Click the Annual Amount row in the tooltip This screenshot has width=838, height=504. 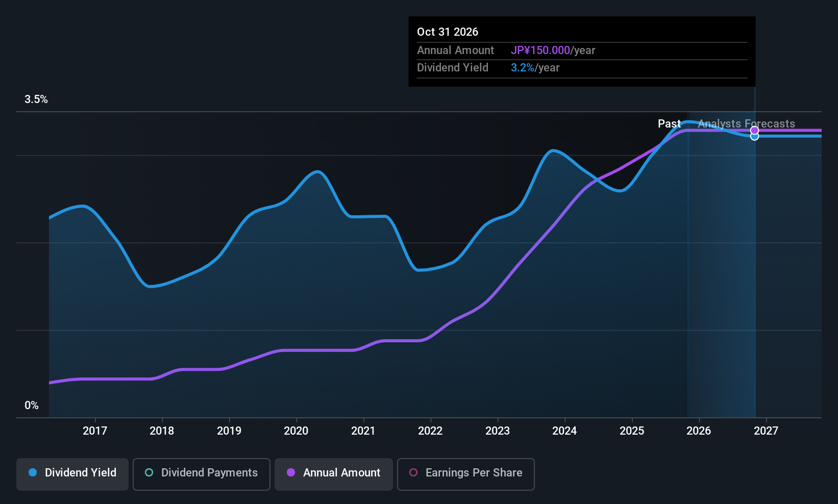click(456, 50)
